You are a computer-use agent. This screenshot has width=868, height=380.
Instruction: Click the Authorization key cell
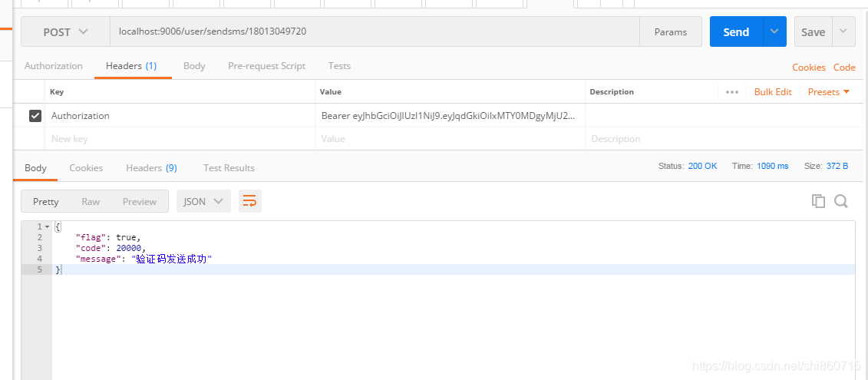[180, 116]
